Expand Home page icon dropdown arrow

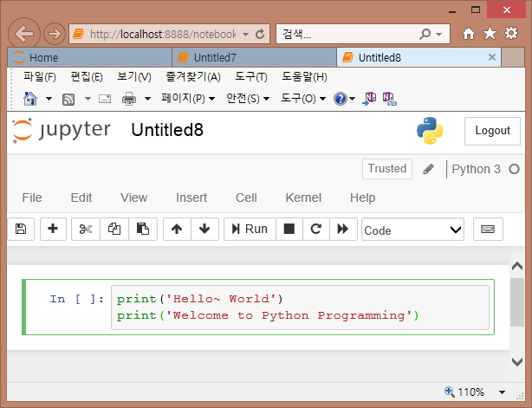pos(49,99)
